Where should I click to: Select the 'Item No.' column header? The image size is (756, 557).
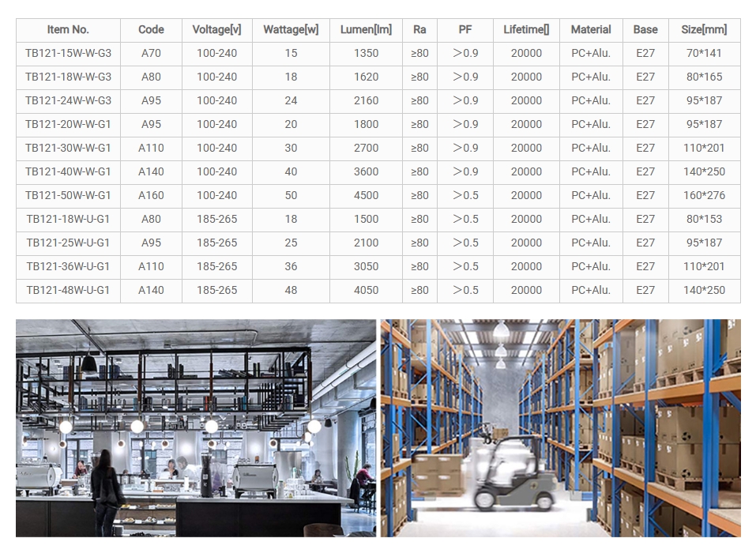click(x=68, y=30)
